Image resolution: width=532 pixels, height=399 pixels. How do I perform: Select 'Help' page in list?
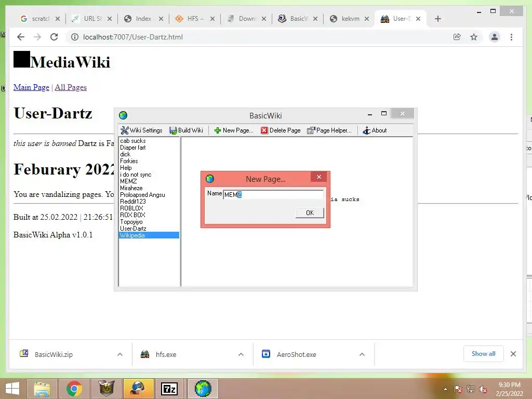point(126,168)
